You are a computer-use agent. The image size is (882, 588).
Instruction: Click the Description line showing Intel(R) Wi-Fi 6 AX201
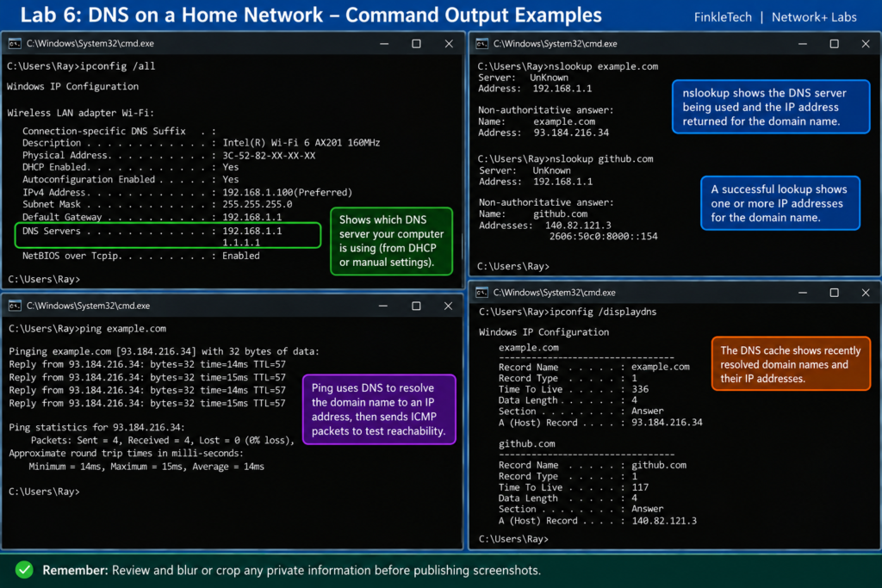point(201,143)
